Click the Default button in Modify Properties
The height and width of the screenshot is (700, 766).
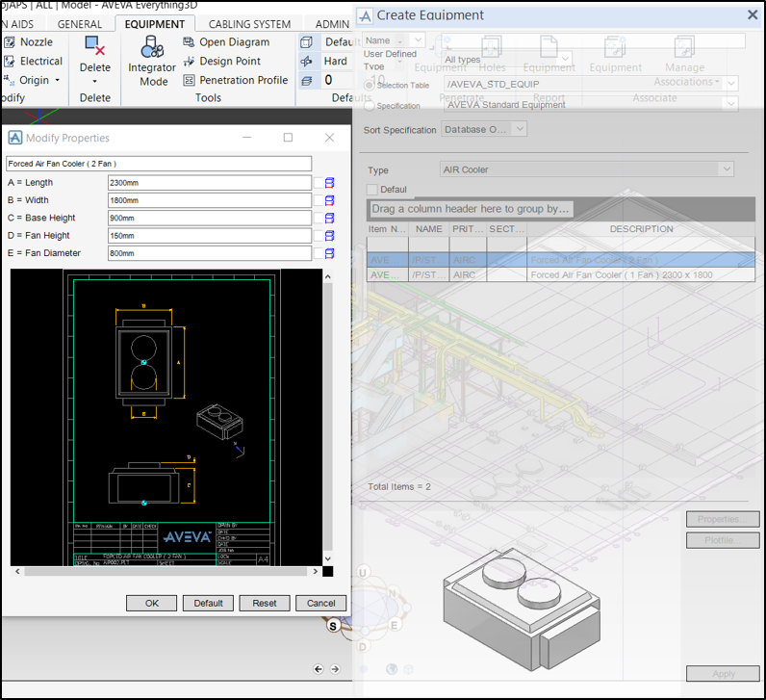point(208,603)
